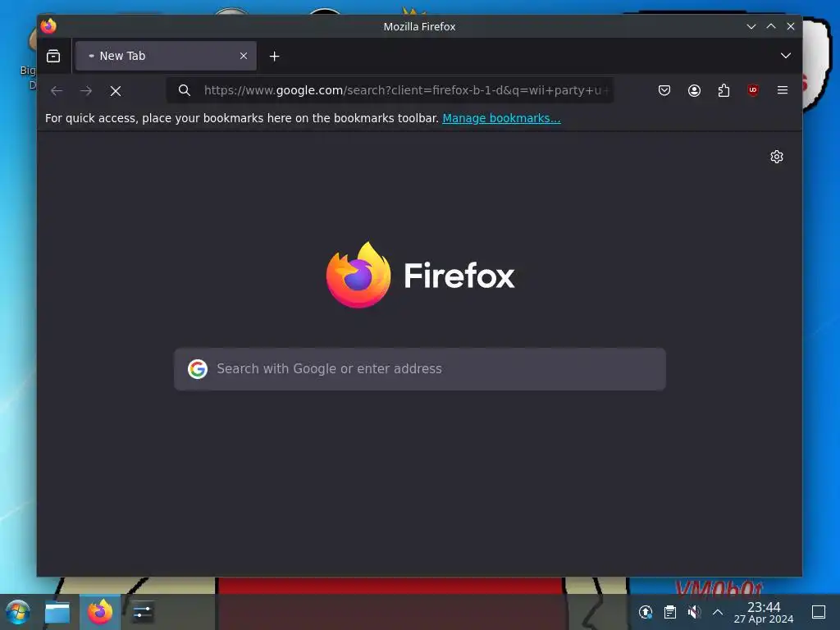This screenshot has width=840, height=630.
Task: Open the Firefox window menu icon in titlebar
Action: point(48,25)
